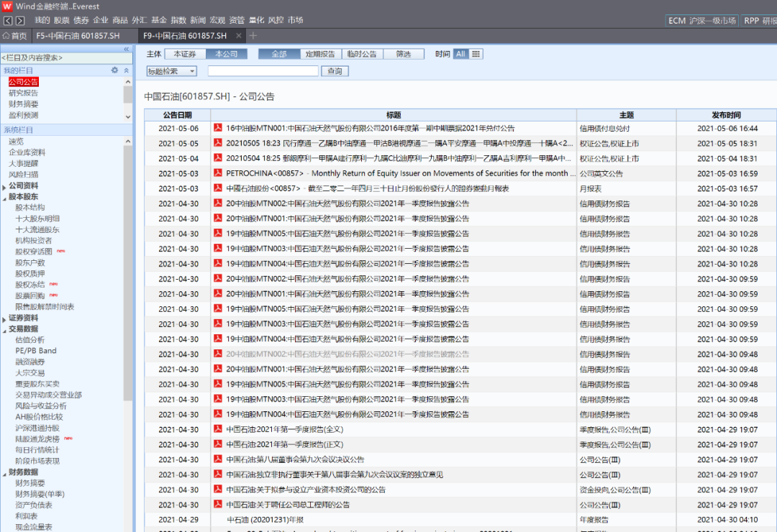Switch to F5-中国石油 601857.SH tab
Screen dimensions: 777x532
(78, 36)
